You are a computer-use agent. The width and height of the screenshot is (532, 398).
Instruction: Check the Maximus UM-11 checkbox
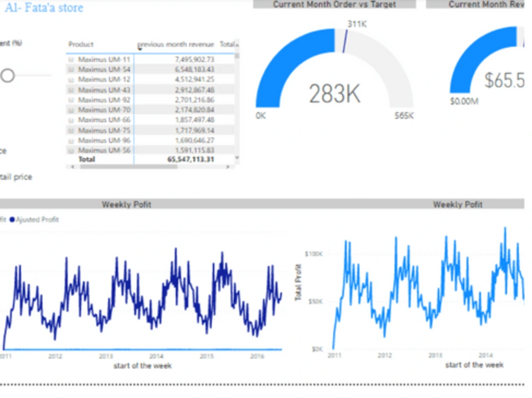(x=71, y=60)
